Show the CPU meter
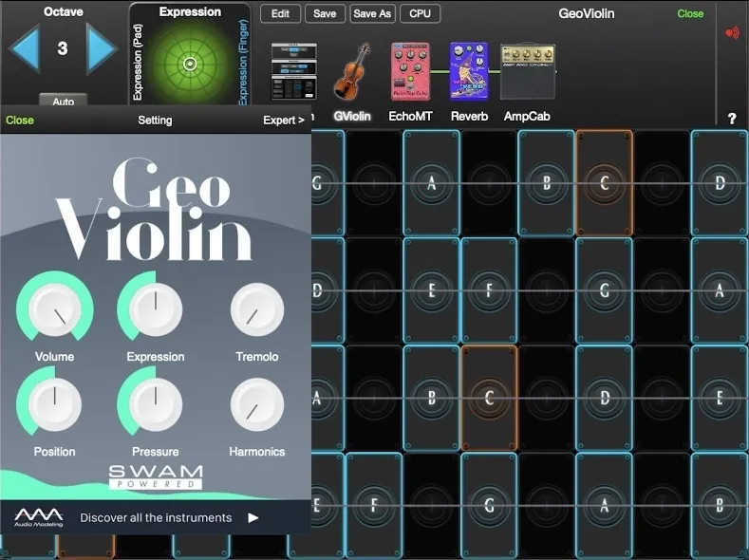The image size is (749, 560). 420,14
